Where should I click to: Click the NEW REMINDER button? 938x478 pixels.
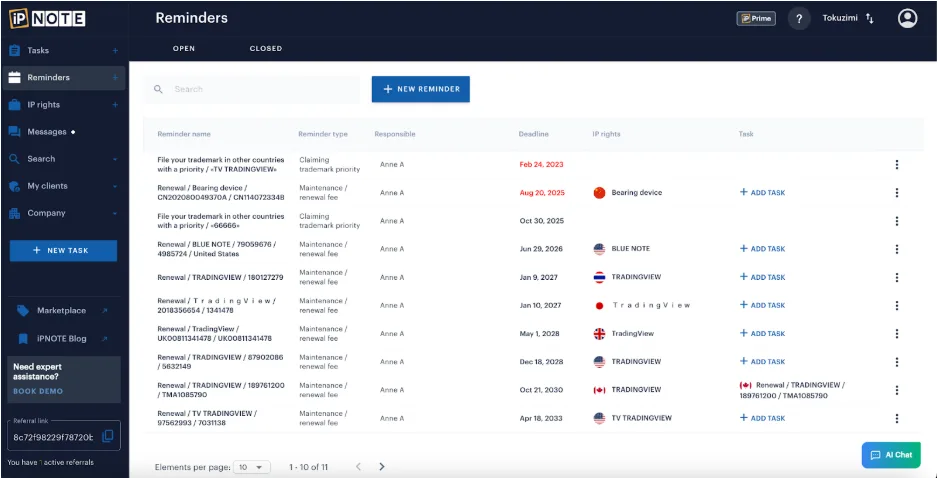(420, 89)
